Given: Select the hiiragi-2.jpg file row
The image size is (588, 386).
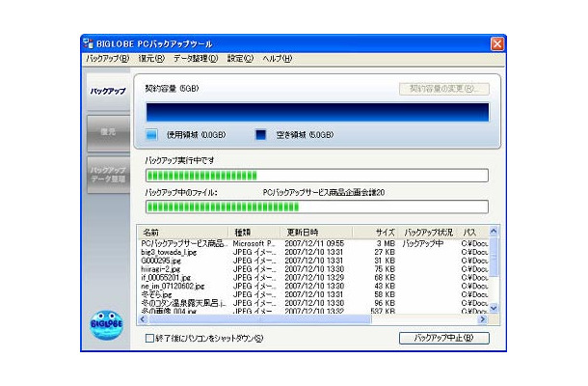Looking at the screenshot, I should (x=313, y=269).
